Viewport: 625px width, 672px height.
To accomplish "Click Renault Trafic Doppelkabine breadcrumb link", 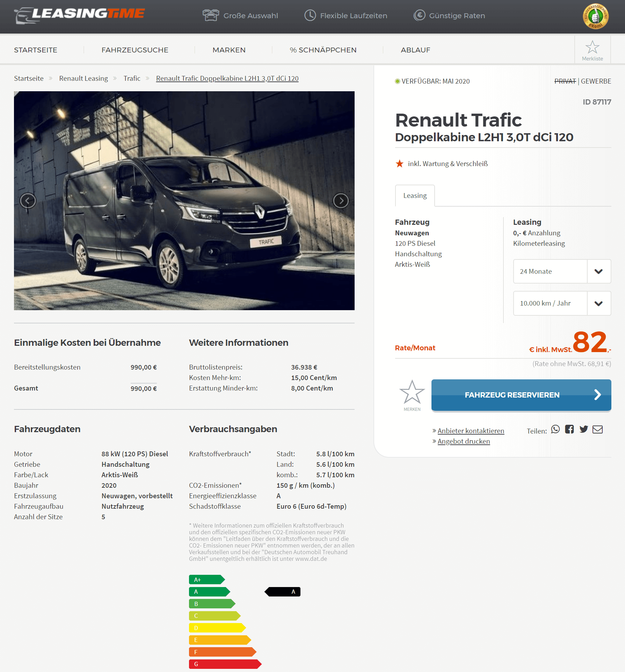I will coord(227,78).
